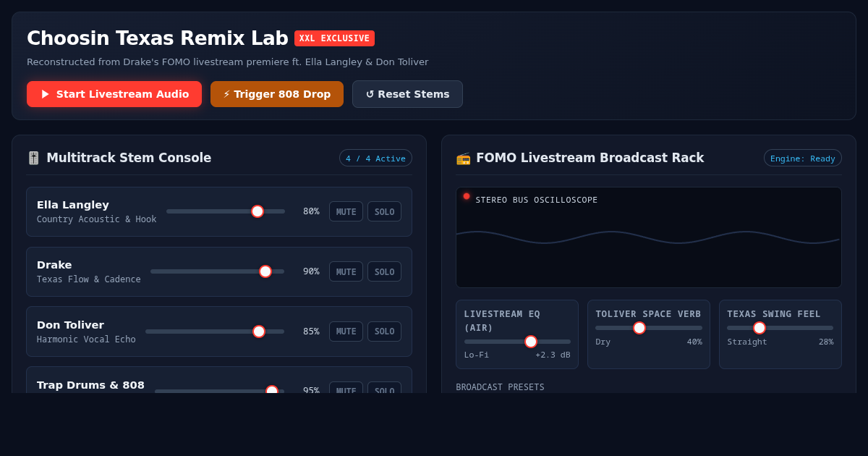Adjust the Don Toliver volume slider
The image size is (868, 456).
click(x=215, y=332)
